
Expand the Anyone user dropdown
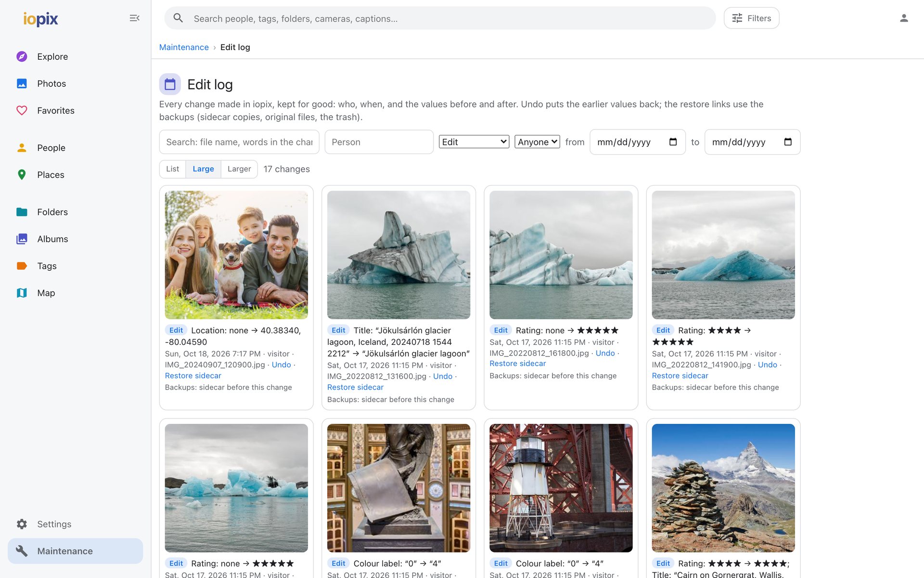[537, 142]
